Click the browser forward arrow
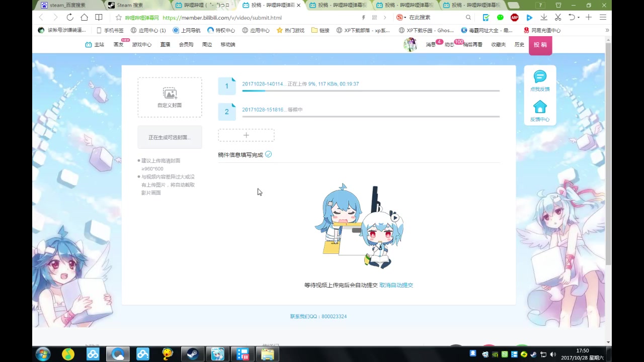Image resolution: width=644 pixels, height=362 pixels. pos(55,18)
